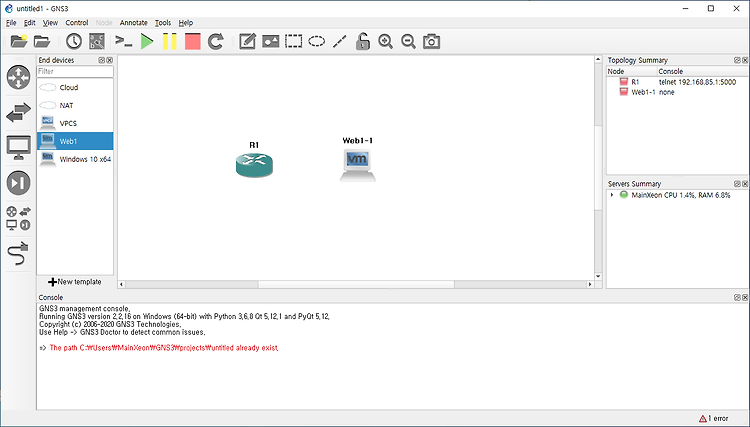Browse routers device category

pyautogui.click(x=19, y=77)
